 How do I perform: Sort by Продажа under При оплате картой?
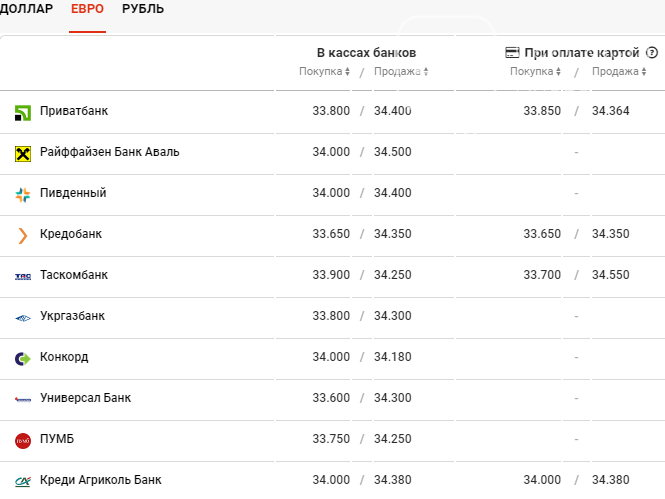619,71
